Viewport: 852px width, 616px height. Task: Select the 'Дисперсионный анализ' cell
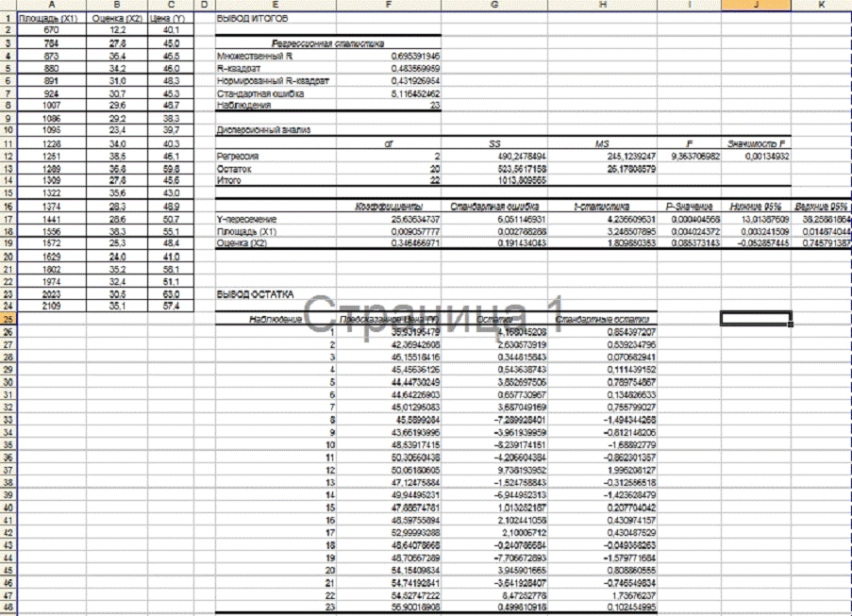coord(264,130)
